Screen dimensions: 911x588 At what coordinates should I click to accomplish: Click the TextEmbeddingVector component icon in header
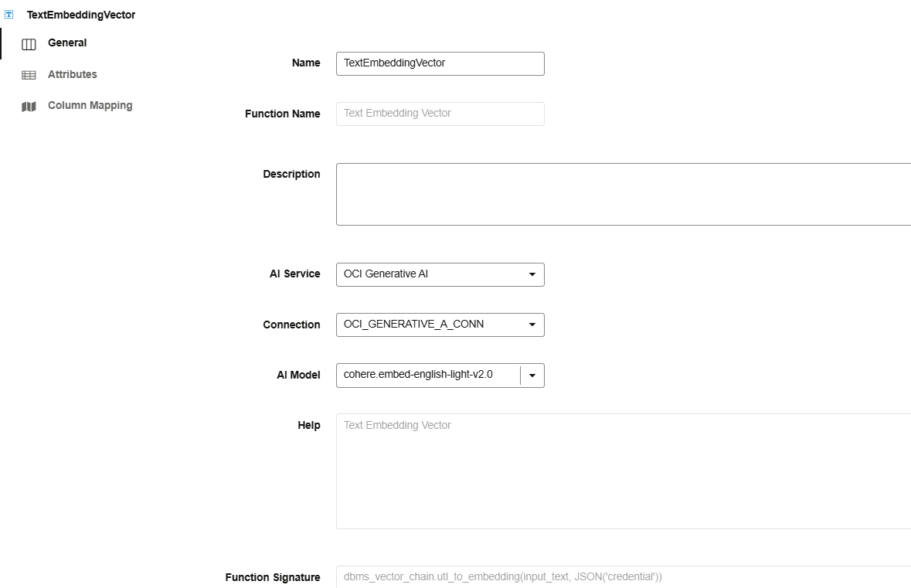tap(9, 15)
